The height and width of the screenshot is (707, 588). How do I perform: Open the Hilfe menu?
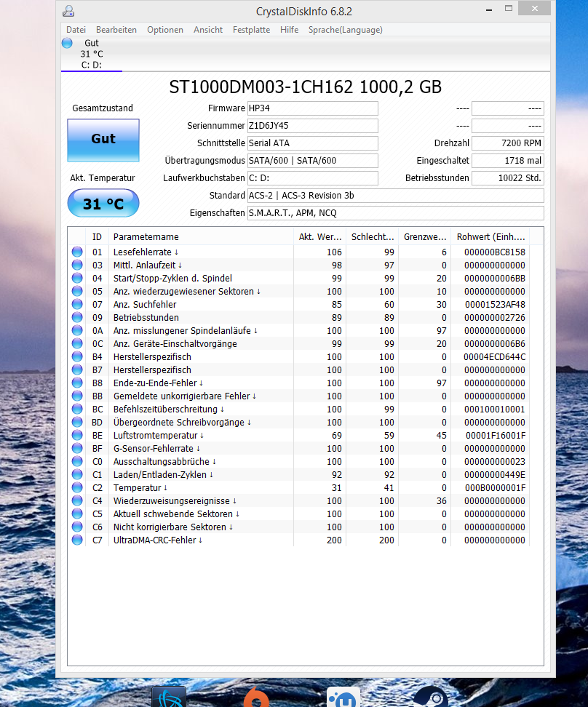click(289, 30)
